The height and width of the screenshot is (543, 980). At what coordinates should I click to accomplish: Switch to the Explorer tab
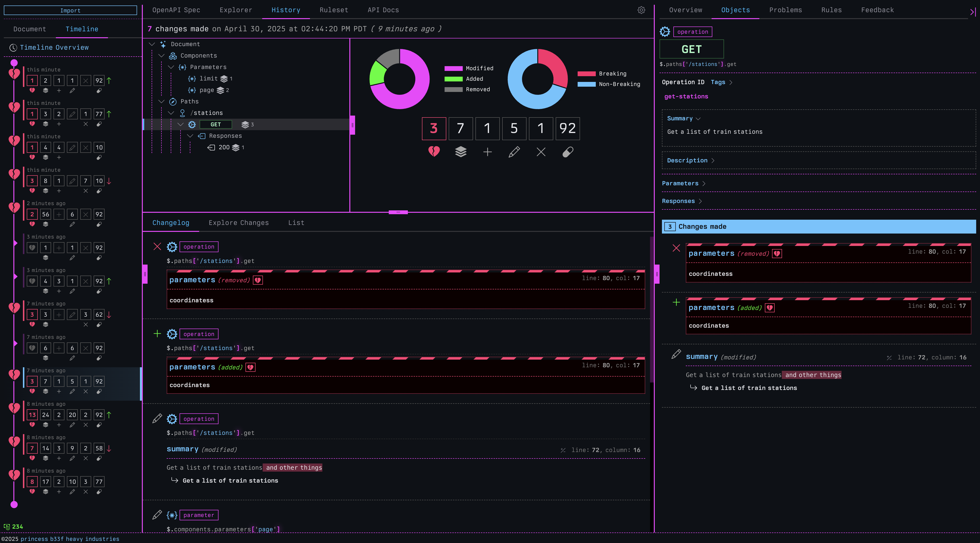(236, 10)
